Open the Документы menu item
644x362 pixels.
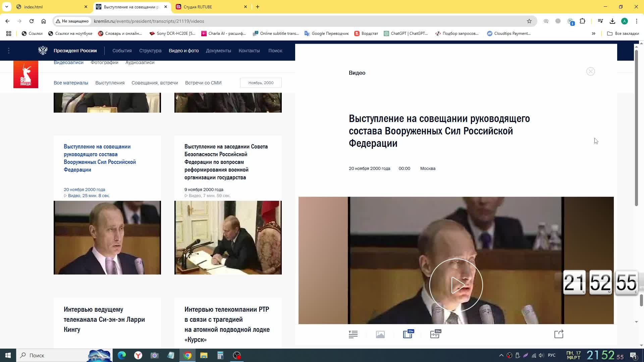[218, 51]
